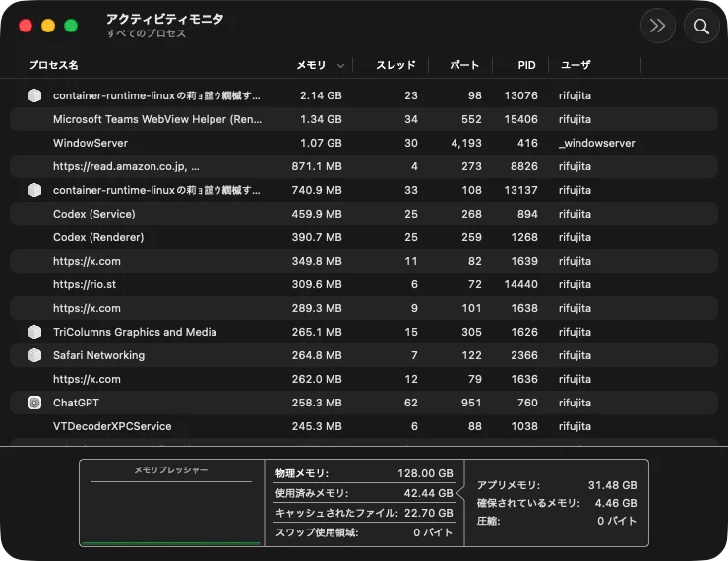Select https://x.com row using 349.8 MB
This screenshot has height=561, width=728.
[x=364, y=261]
